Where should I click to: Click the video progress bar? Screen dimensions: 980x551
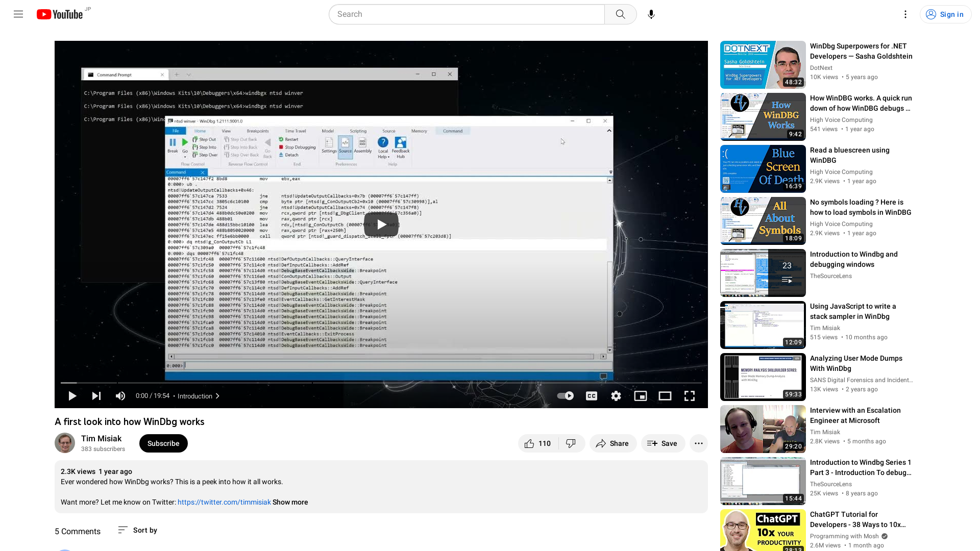pos(381,383)
